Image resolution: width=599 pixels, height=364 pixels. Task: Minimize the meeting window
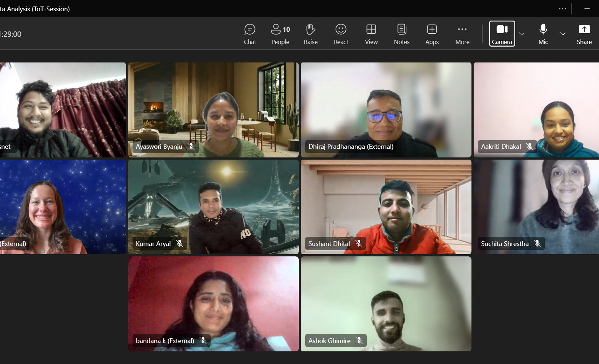click(x=587, y=9)
